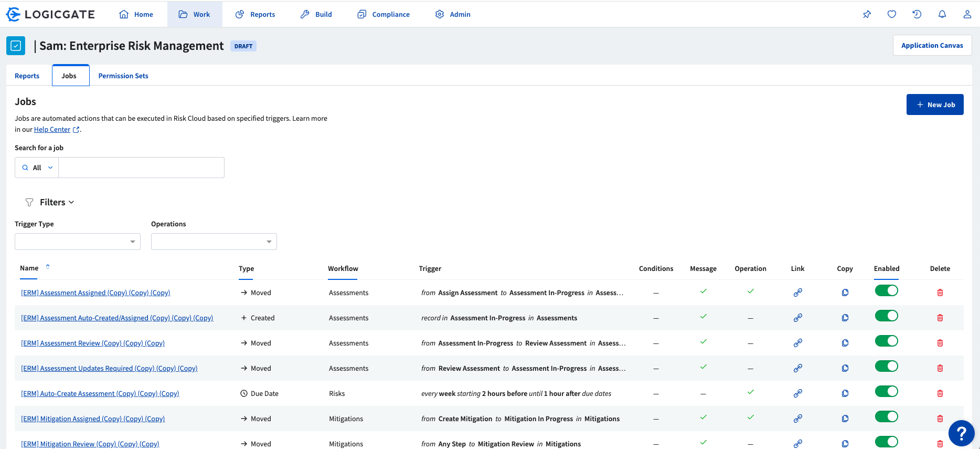Image resolution: width=980 pixels, height=449 pixels.
Task: Open the Compliance menu
Action: pyautogui.click(x=384, y=14)
